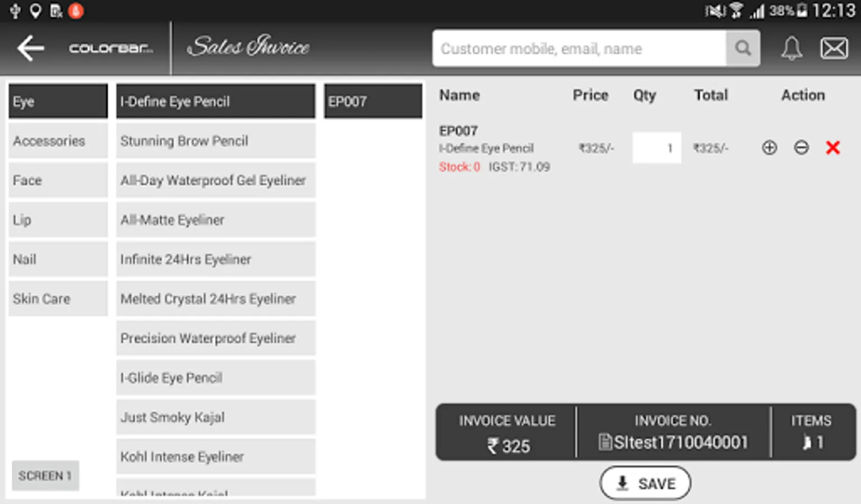Image resolution: width=861 pixels, height=504 pixels.
Task: Click the INVOICE VALUE label
Action: click(507, 421)
